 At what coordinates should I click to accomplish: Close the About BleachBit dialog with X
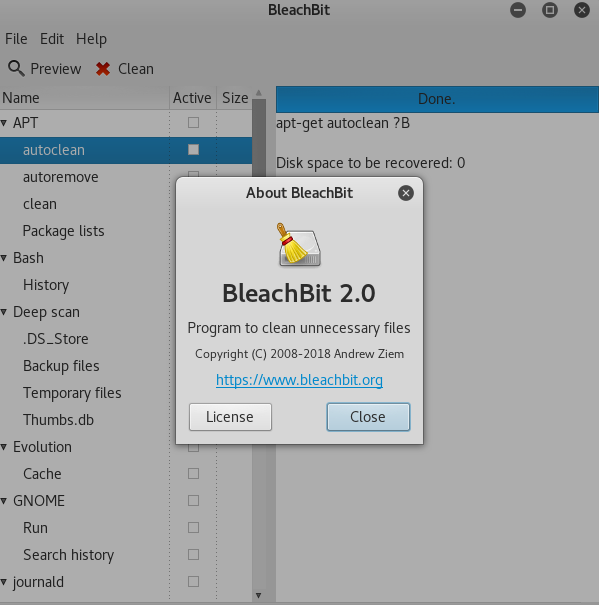(406, 193)
